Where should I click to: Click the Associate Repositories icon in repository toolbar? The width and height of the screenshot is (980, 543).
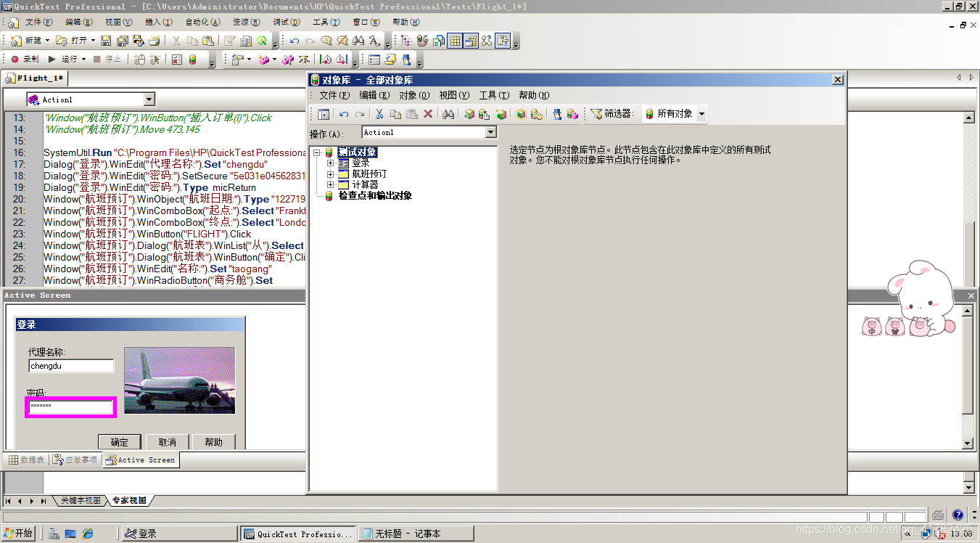572,114
